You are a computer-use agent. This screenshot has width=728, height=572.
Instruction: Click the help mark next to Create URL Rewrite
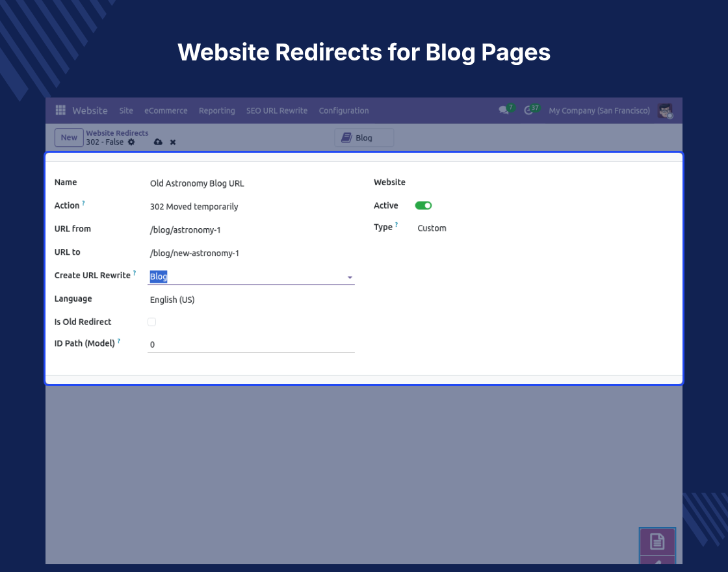click(x=135, y=272)
